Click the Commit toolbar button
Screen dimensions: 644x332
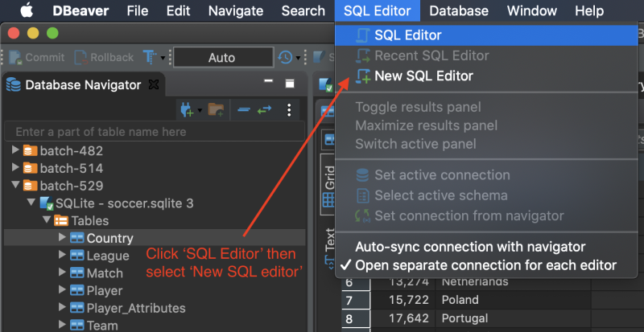pyautogui.click(x=37, y=57)
